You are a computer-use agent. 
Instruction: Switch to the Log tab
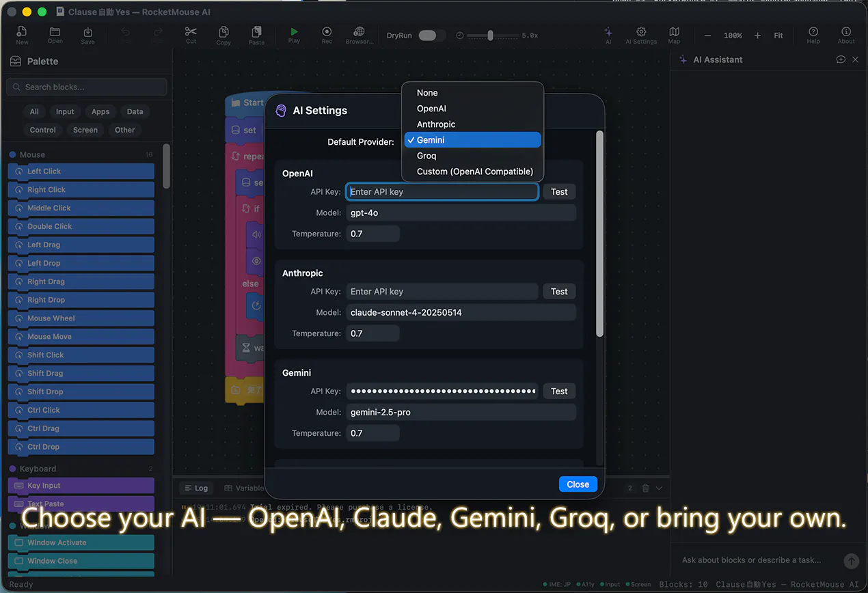click(196, 488)
